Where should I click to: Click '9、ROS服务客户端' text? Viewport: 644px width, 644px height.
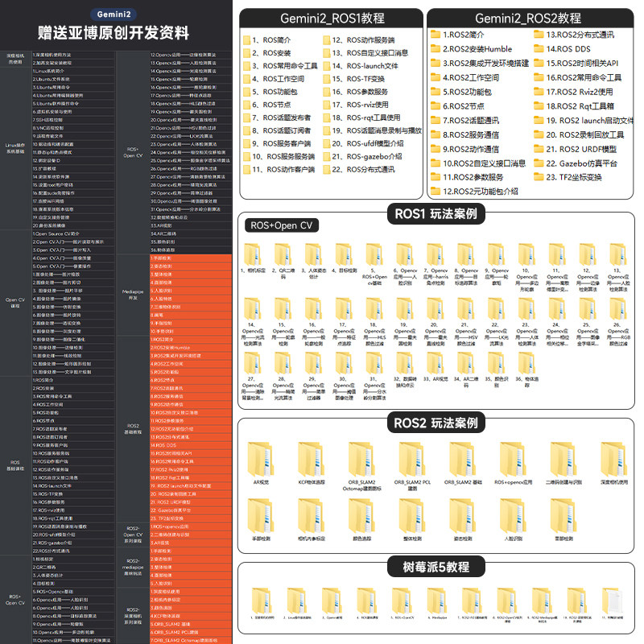281,143
